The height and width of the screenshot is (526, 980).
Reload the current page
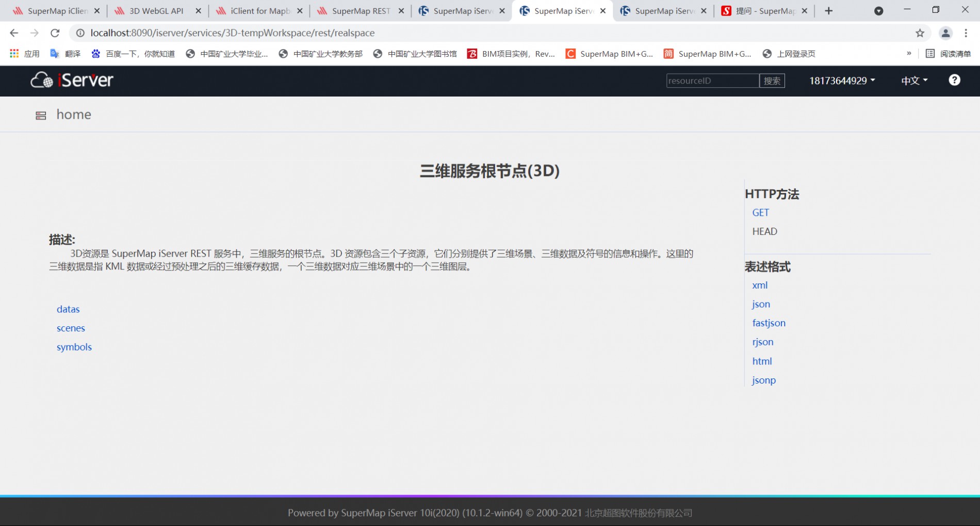coord(55,33)
